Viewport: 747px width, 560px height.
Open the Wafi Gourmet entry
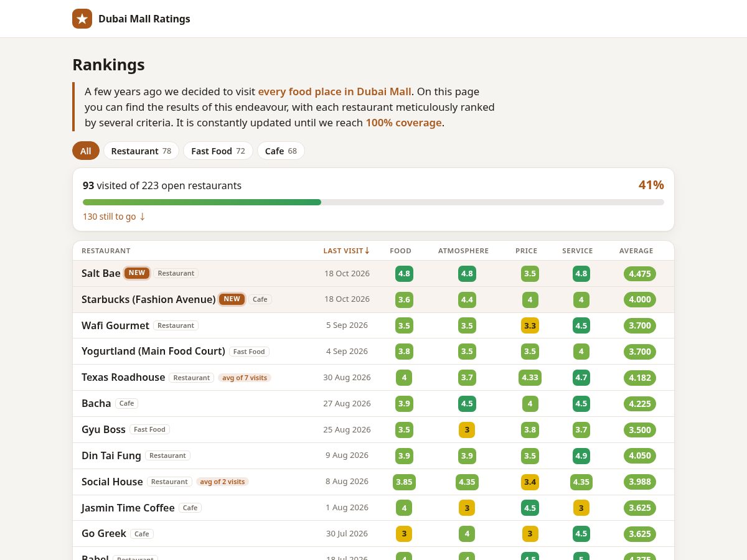click(x=115, y=325)
